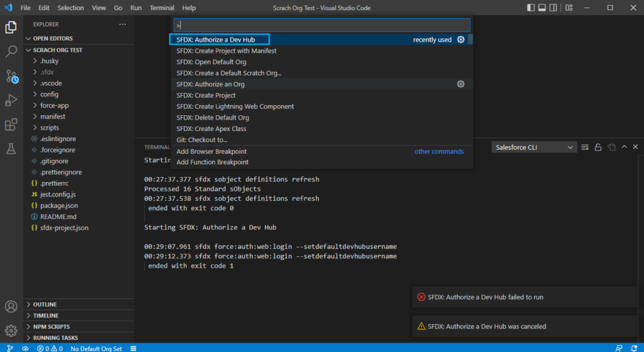
Task: Open .forceignore file
Action: point(79,150)
